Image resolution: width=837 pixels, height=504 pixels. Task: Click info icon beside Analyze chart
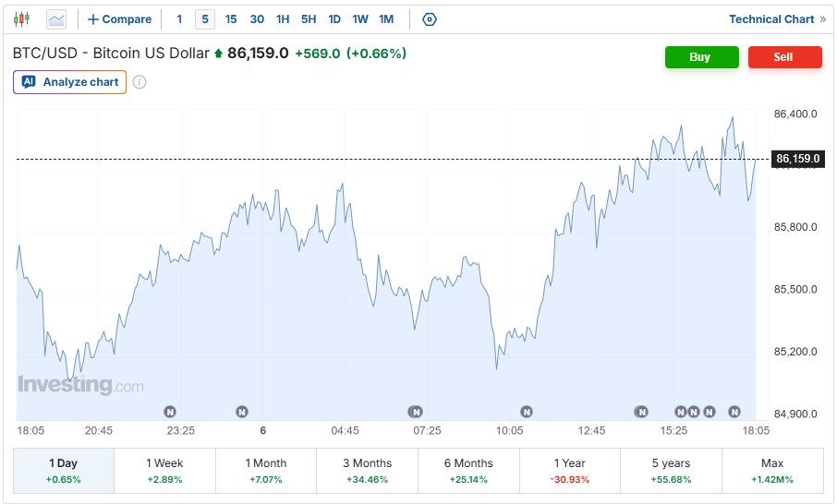[x=139, y=82]
